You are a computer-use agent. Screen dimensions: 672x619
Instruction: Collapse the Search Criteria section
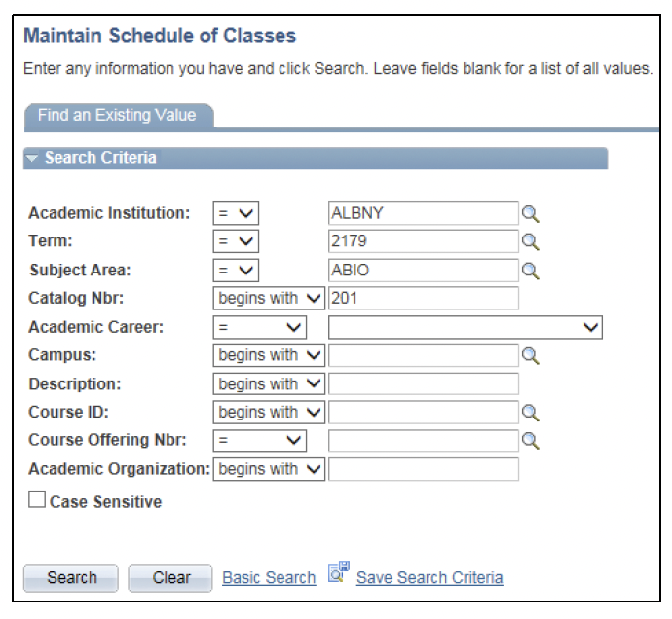pos(33,159)
